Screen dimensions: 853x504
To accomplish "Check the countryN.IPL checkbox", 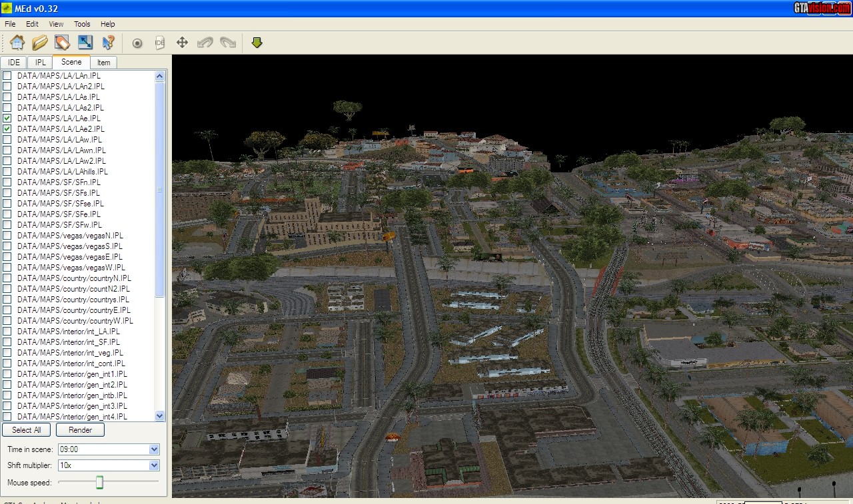I will click(7, 278).
